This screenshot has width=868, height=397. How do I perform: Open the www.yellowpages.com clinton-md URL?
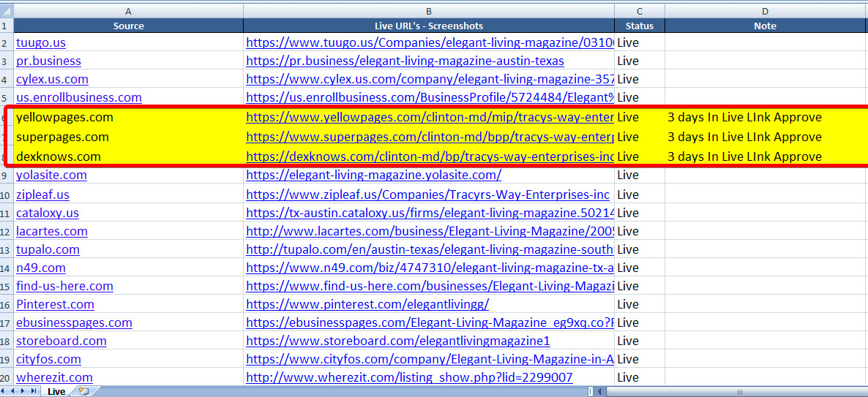click(x=430, y=117)
